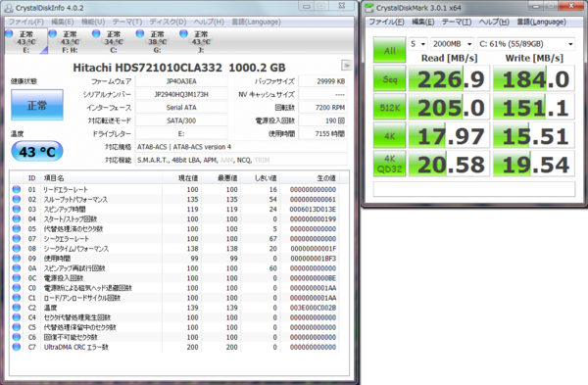Click the SATA/300 transfer mode field

tap(181, 120)
